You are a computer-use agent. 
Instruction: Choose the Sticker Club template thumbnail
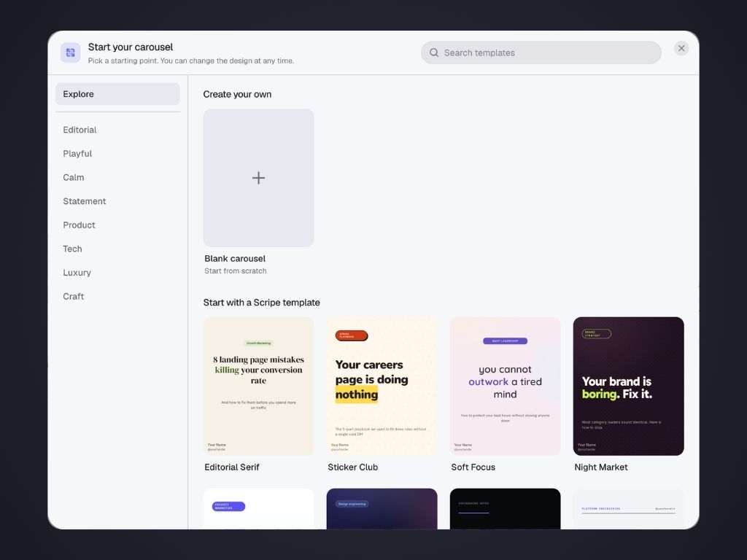(382, 386)
